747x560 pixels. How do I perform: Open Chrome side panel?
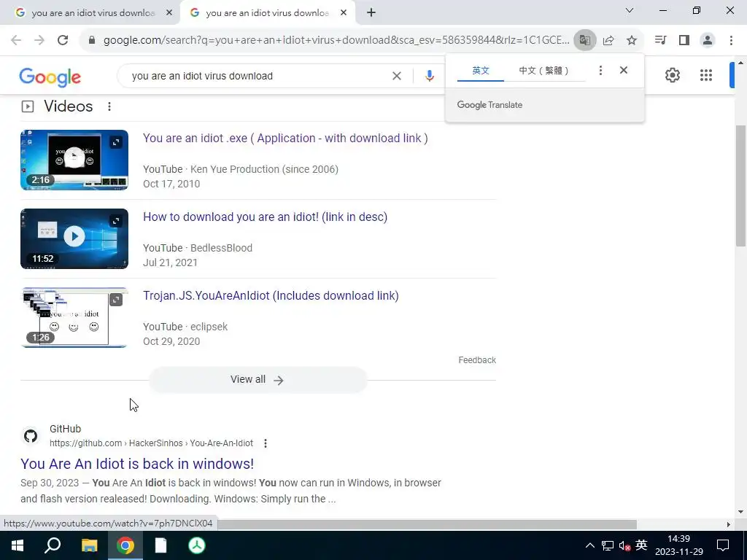684,40
